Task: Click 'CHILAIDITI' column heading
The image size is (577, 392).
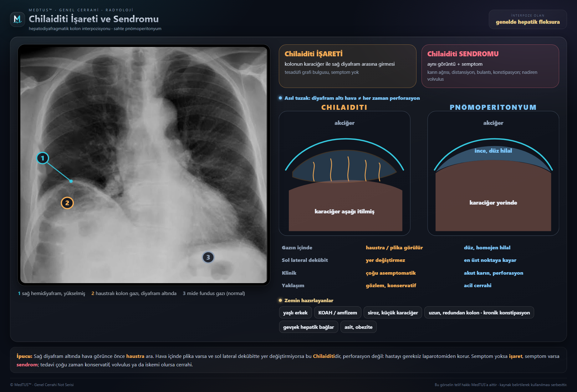Action: (x=344, y=107)
